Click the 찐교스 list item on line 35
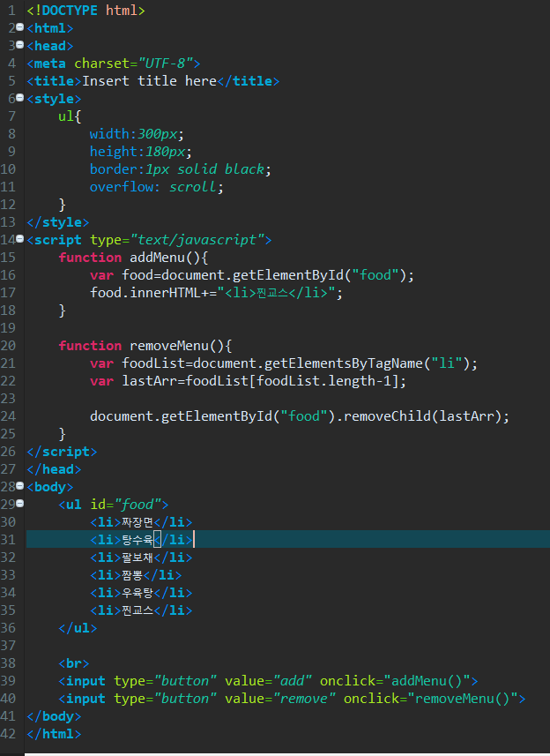This screenshot has height=756, width=550. point(141,610)
